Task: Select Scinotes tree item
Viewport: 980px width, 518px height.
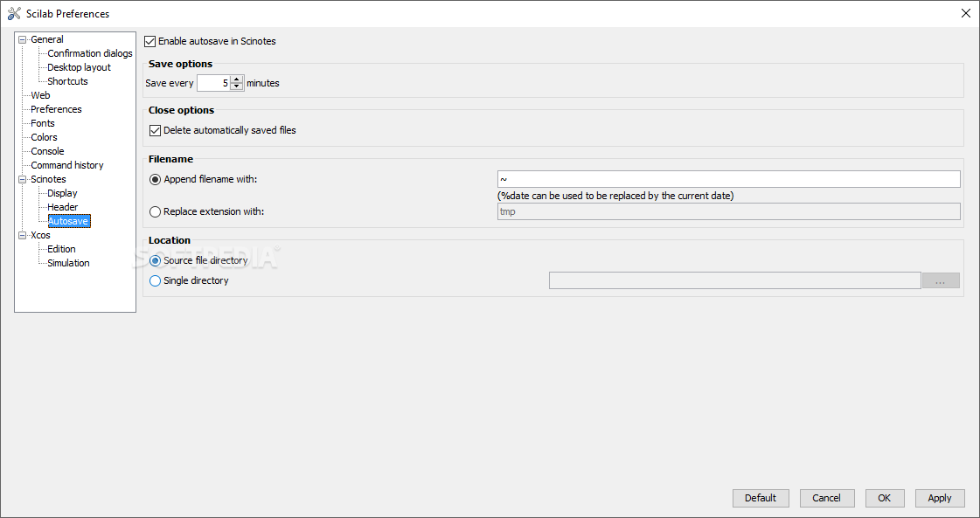Action: 48,179
